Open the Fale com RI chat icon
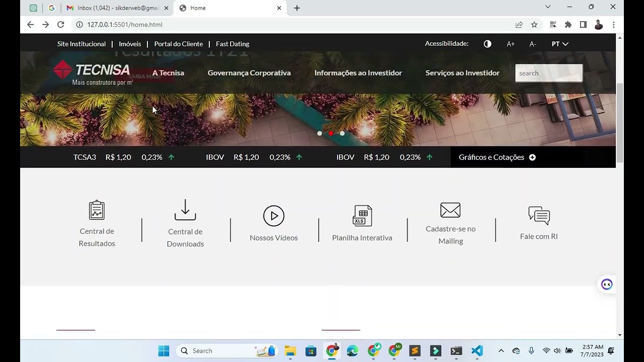 pos(539,216)
